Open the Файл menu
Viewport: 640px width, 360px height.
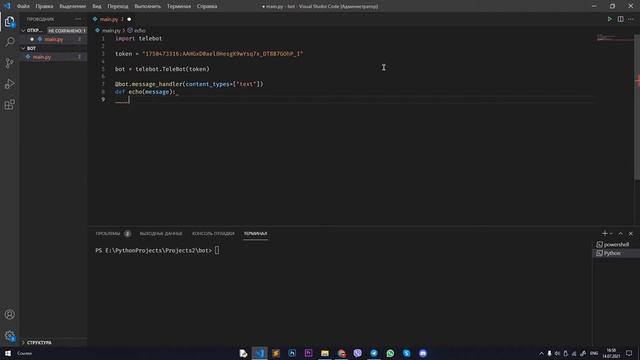point(23,6)
